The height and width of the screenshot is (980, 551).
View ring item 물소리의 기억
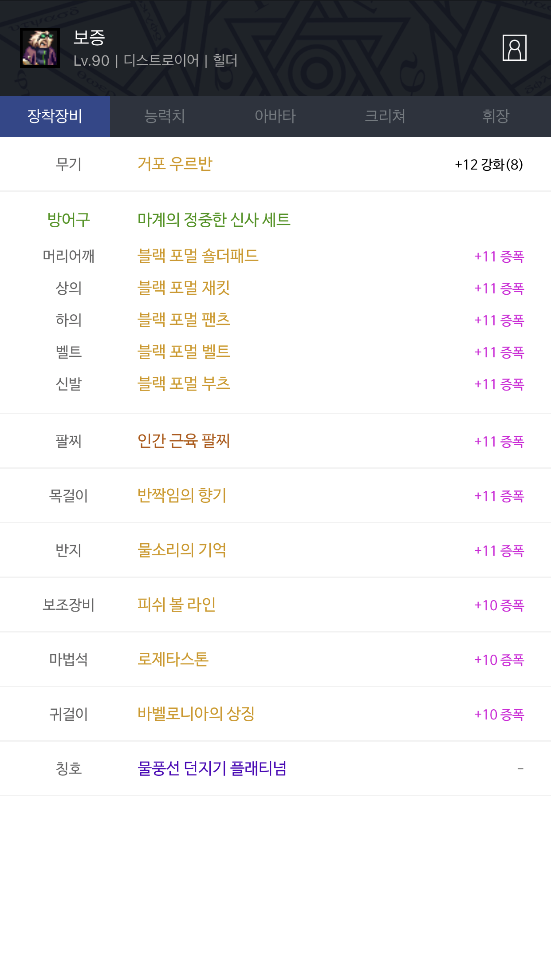pyautogui.click(x=182, y=550)
